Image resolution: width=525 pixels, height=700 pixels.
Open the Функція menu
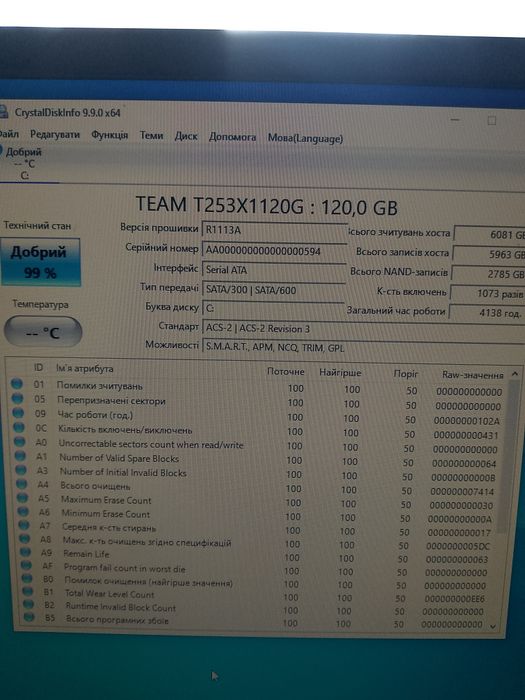click(x=109, y=135)
